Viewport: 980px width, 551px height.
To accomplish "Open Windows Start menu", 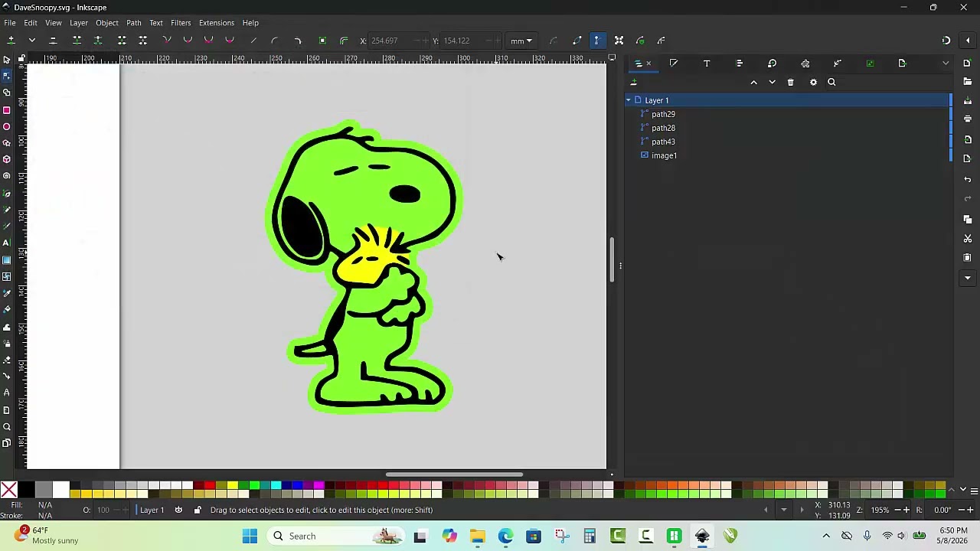I will click(250, 536).
